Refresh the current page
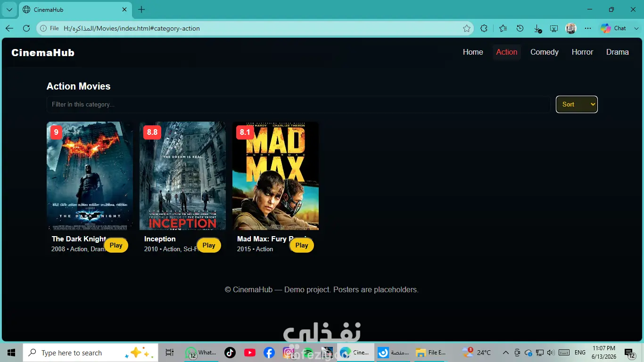This screenshot has width=644, height=362. click(x=26, y=28)
